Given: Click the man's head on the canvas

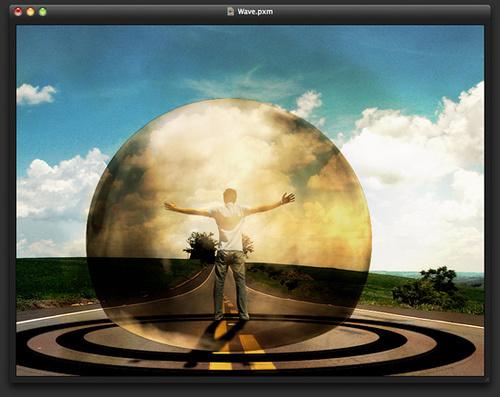Looking at the screenshot, I should point(230,196).
